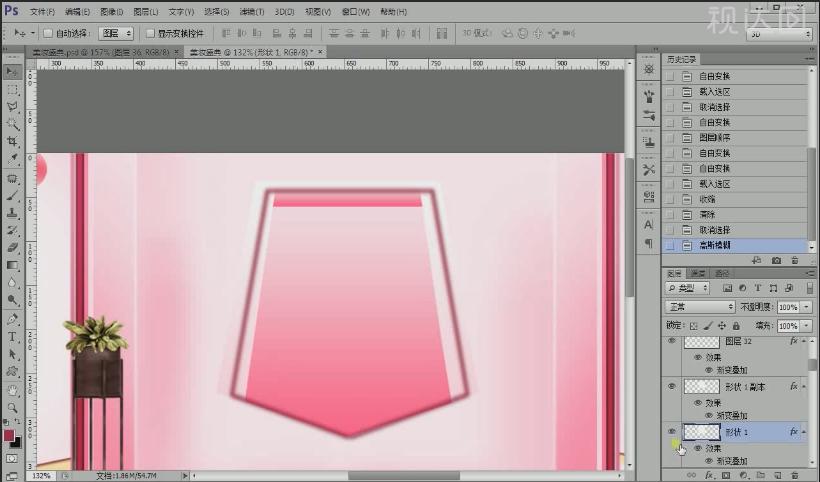Activate the Hand tool

click(12, 391)
